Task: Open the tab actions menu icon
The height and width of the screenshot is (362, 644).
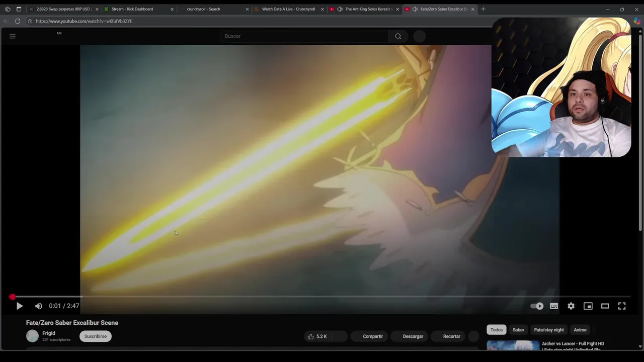Action: click(19, 9)
